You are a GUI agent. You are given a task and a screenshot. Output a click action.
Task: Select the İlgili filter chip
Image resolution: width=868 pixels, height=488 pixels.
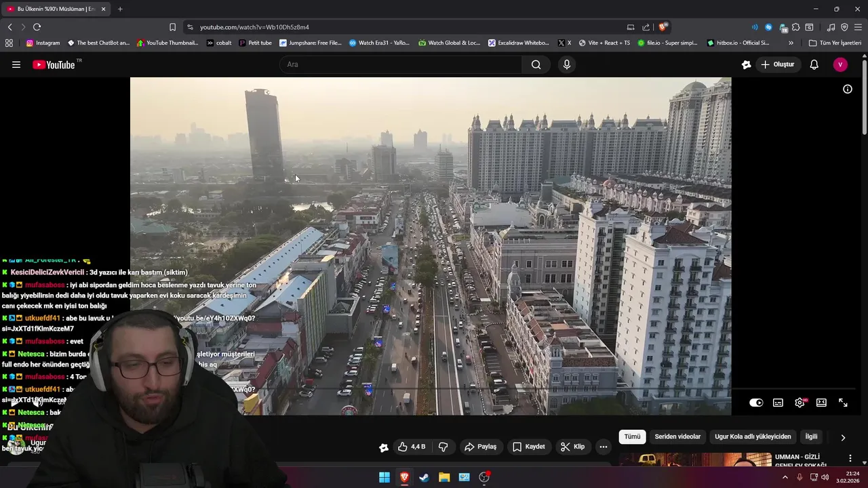(x=811, y=436)
